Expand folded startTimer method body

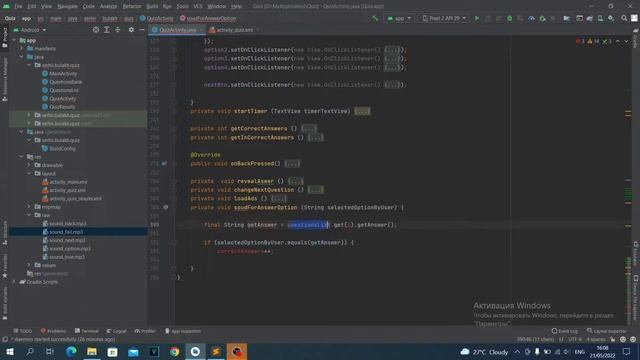coord(362,111)
